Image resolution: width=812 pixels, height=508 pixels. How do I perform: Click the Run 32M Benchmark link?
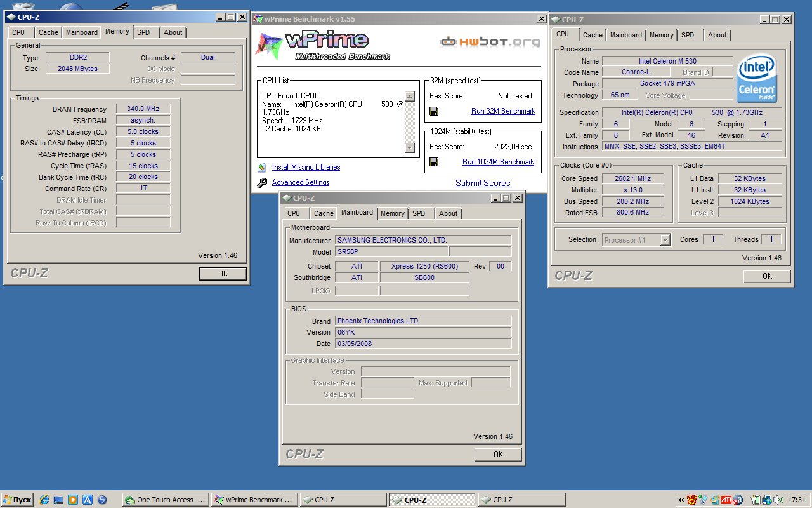point(503,111)
